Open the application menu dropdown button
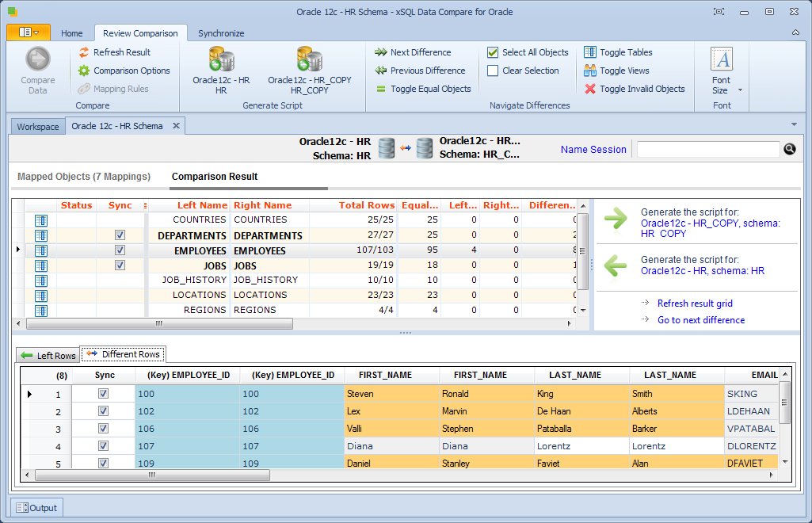 29,32
